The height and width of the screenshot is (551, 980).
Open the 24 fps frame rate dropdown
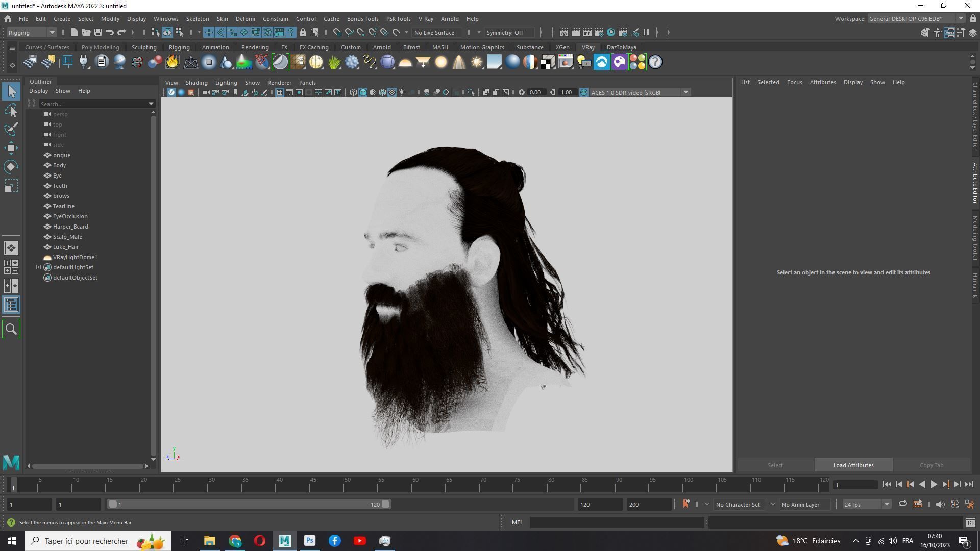click(x=866, y=505)
